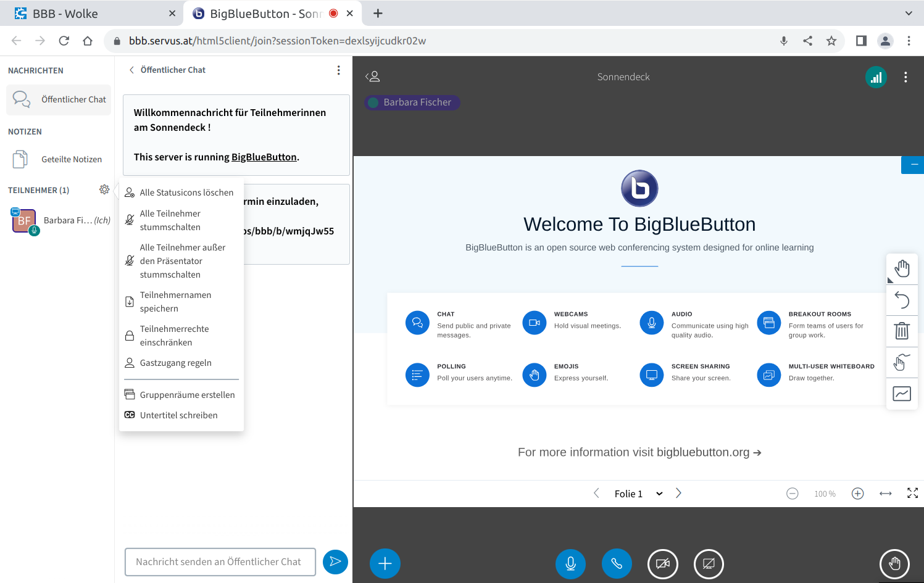Raise hand using the bottom-right hand icon
This screenshot has height=583, width=924.
pos(894,563)
